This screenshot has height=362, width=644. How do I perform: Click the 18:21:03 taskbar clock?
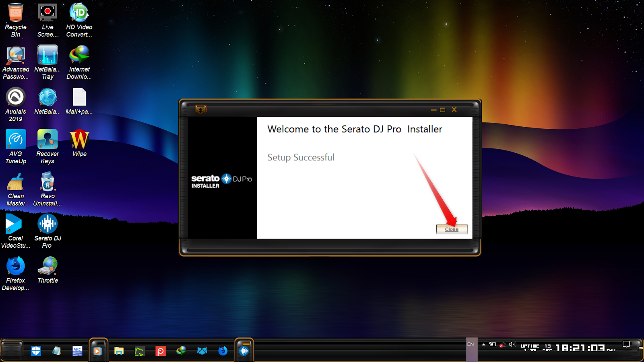click(580, 348)
